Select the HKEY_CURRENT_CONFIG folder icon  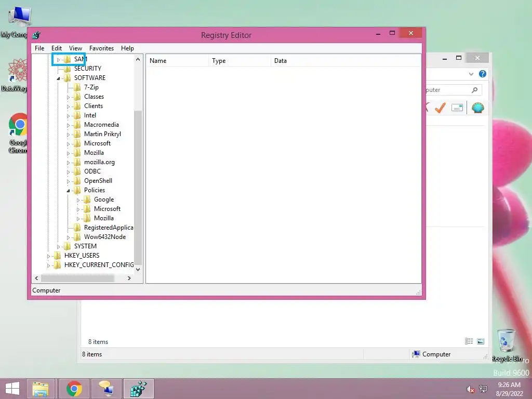coord(58,265)
